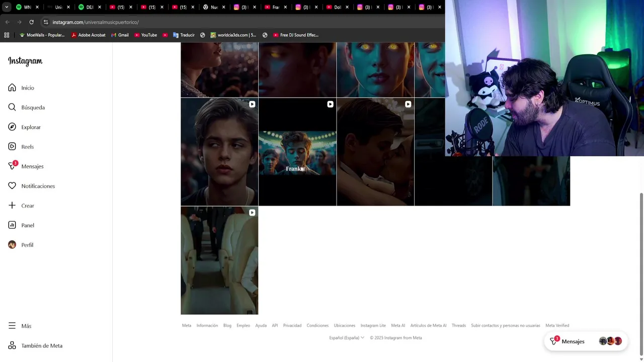Click the page vertical scrollbar thumb
Screen dimensions: 644x362
pos(641,274)
